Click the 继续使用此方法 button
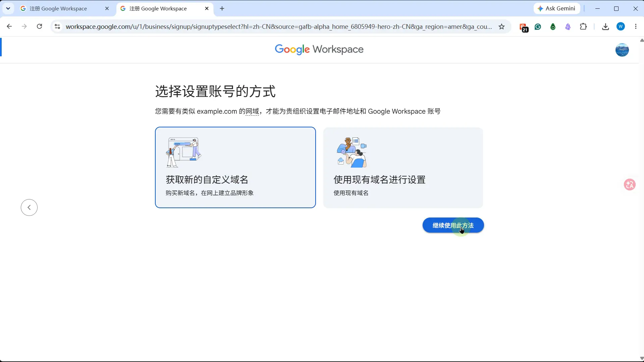Screen dimensions: 644x362 pos(453,225)
